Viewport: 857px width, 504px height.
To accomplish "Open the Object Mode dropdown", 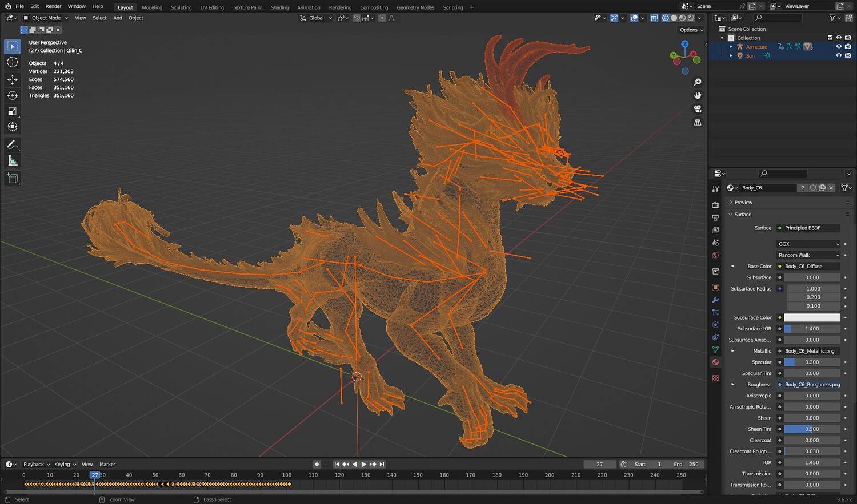I will click(46, 18).
